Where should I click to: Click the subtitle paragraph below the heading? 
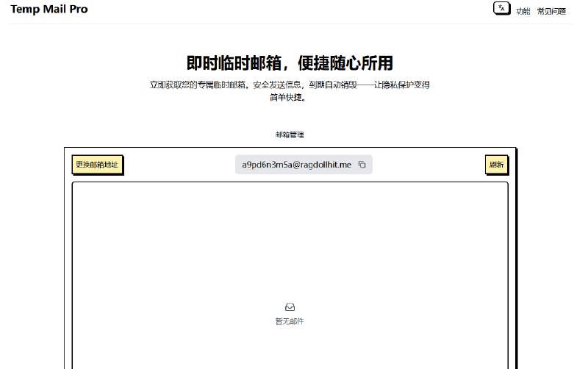[x=290, y=85]
